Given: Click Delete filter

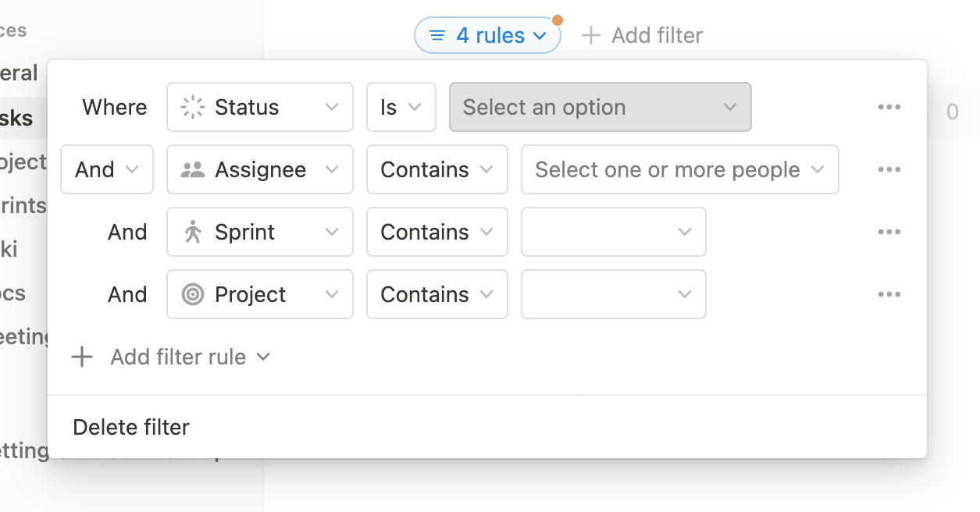Looking at the screenshot, I should [131, 428].
